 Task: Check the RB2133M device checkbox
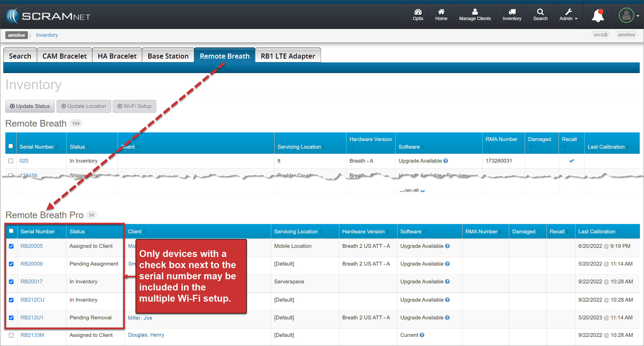(x=11, y=335)
